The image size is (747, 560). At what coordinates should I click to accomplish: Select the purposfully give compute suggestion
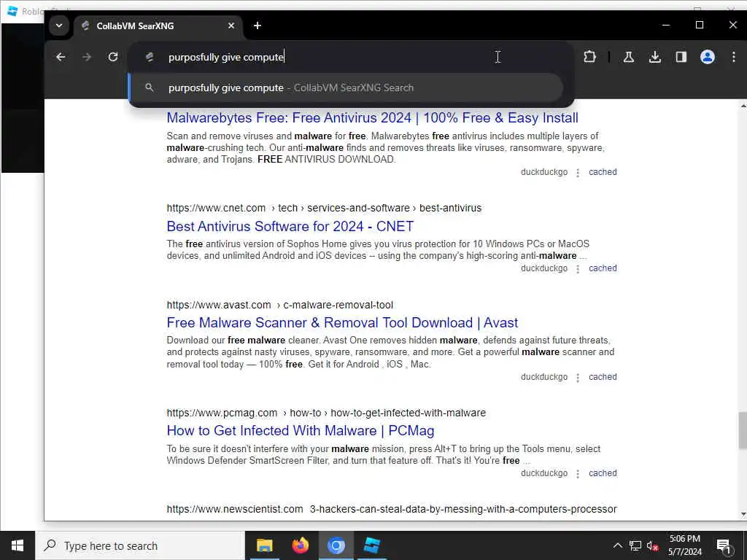[x=346, y=87]
